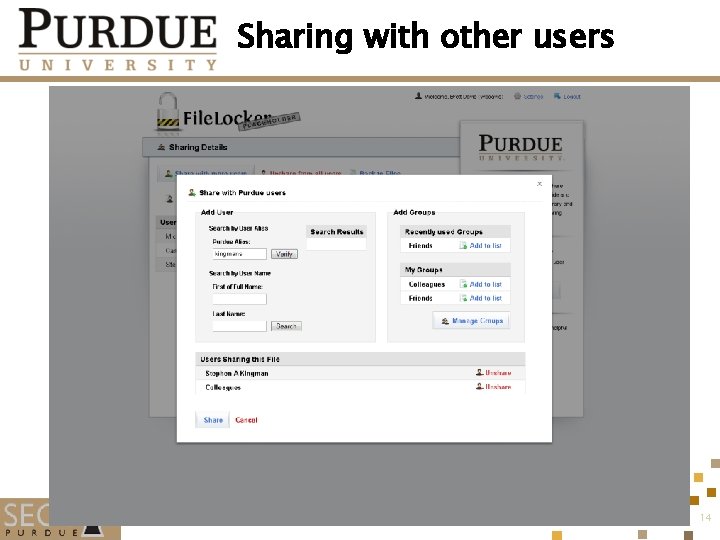Click the page icon beside Colleagues Add to list
This screenshot has height=540, width=720.
tap(463, 284)
